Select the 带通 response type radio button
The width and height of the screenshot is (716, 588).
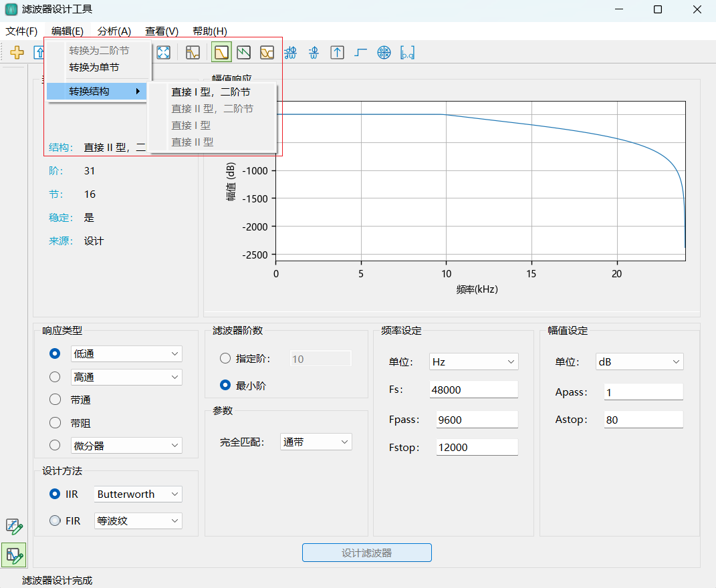tap(55, 400)
